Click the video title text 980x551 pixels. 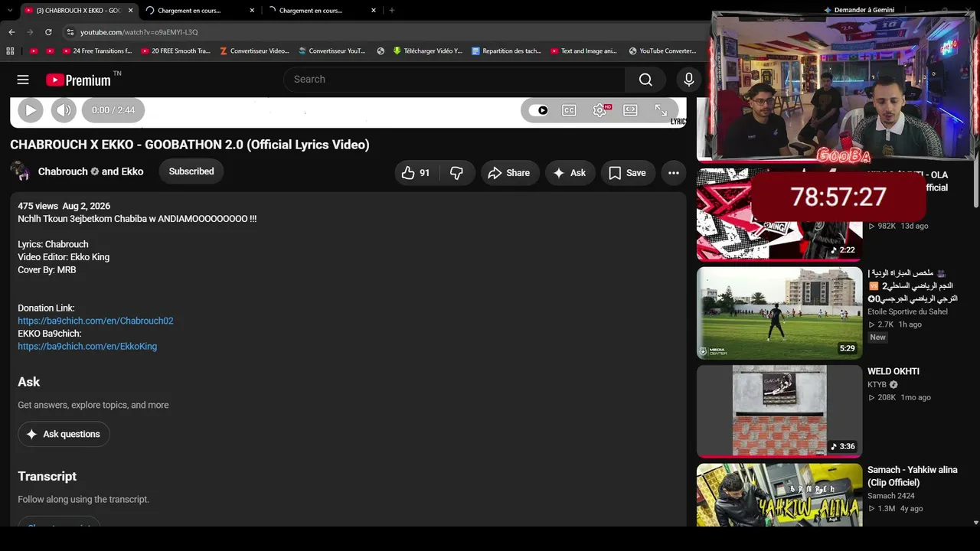190,145
